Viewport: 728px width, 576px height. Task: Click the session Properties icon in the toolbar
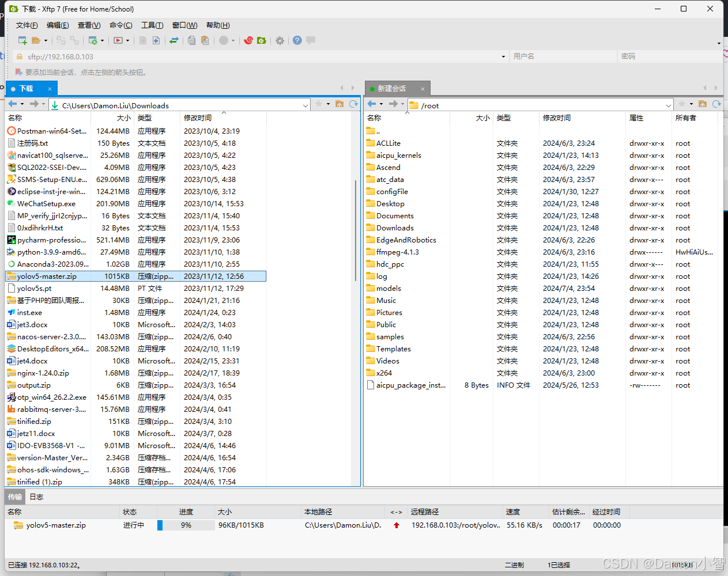(x=92, y=40)
